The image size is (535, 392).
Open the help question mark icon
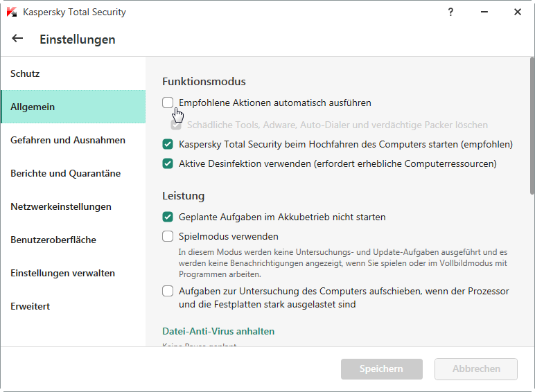(x=450, y=12)
